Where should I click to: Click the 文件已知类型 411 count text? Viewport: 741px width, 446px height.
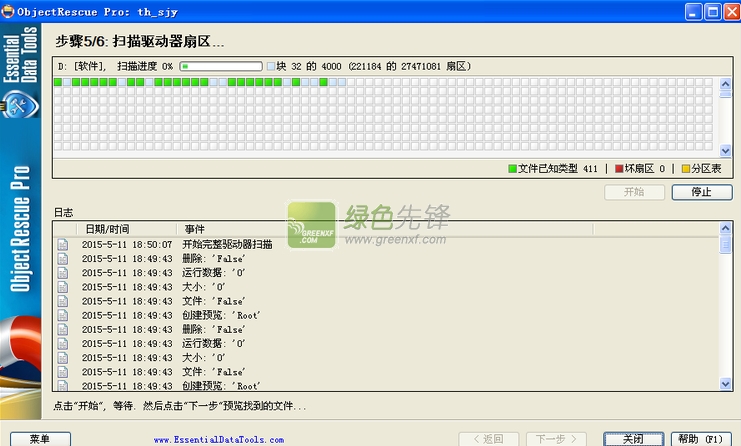point(558,169)
